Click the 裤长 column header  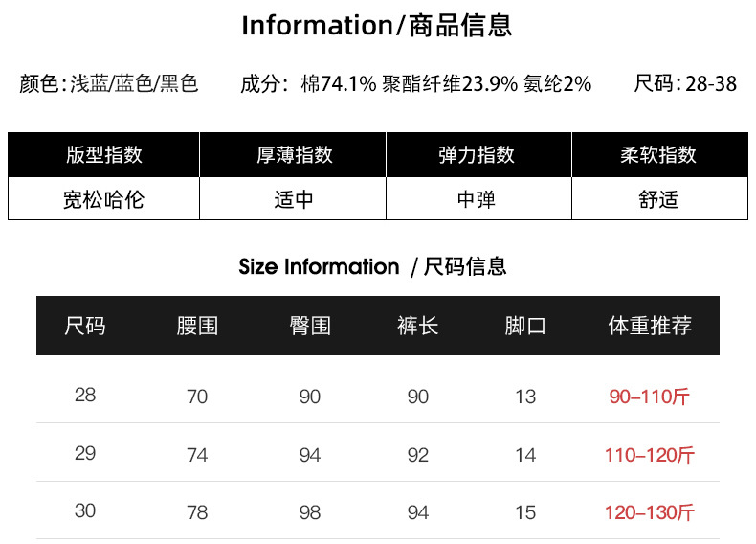418,326
